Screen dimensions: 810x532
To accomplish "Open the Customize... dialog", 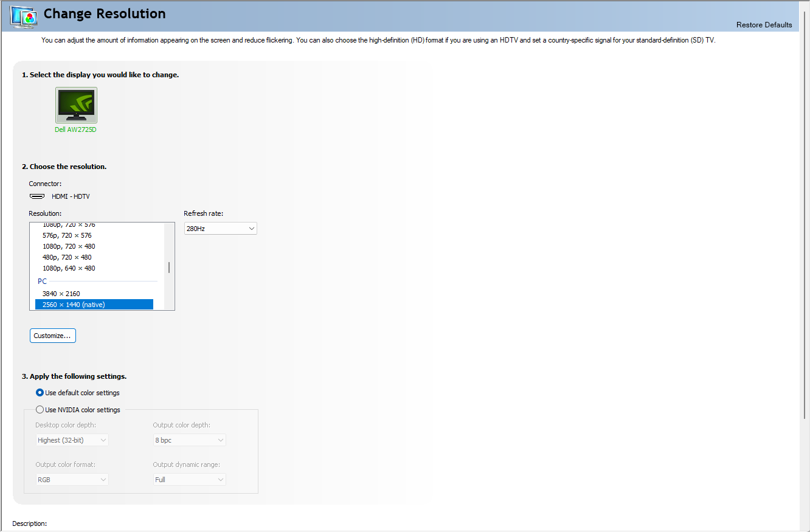I will click(53, 336).
